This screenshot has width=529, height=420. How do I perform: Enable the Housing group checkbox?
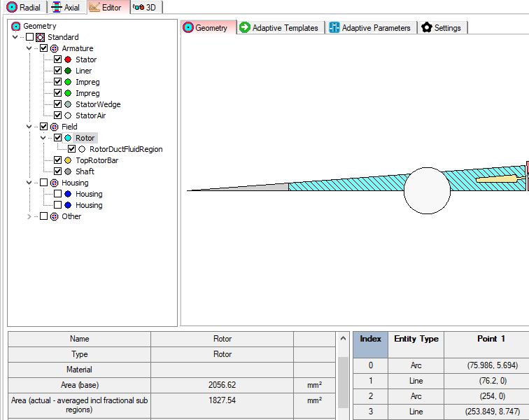[43, 182]
